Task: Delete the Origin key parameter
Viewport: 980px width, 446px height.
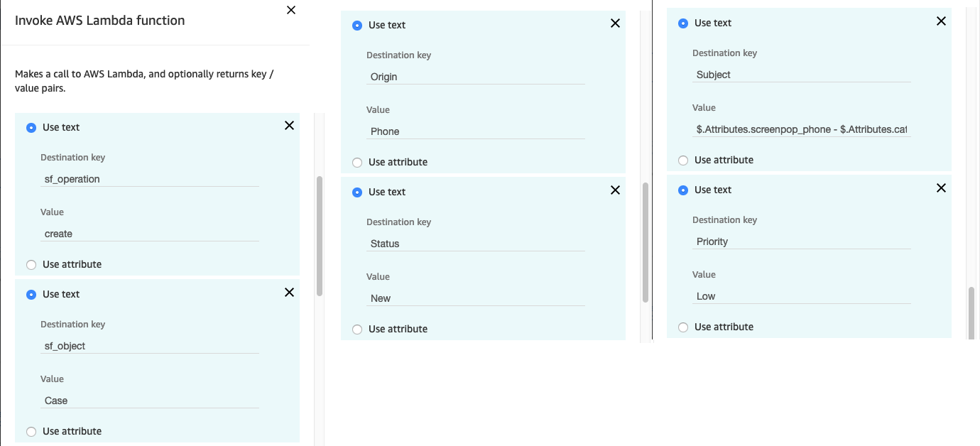Action: point(615,23)
